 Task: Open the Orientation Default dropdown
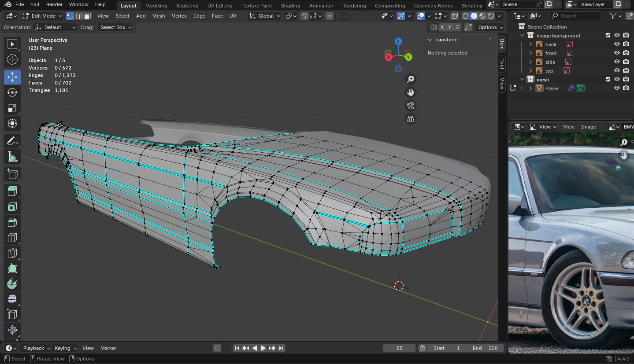pyautogui.click(x=56, y=27)
